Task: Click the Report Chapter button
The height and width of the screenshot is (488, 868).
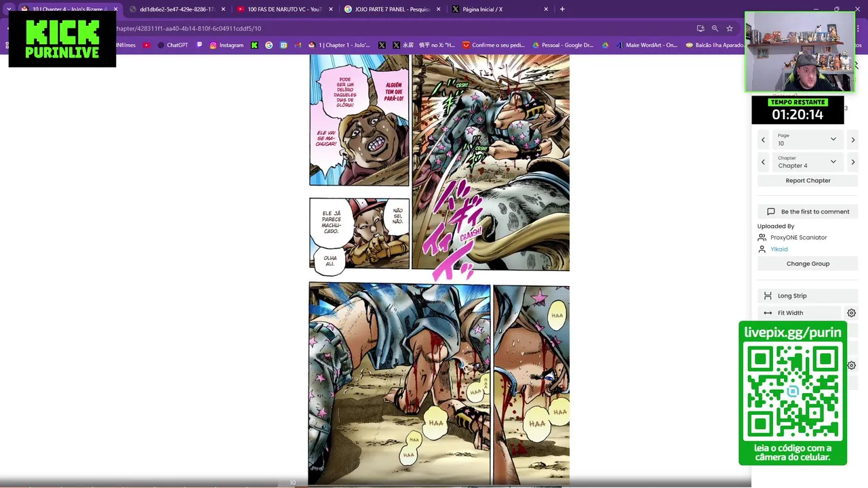Action: [x=808, y=180]
